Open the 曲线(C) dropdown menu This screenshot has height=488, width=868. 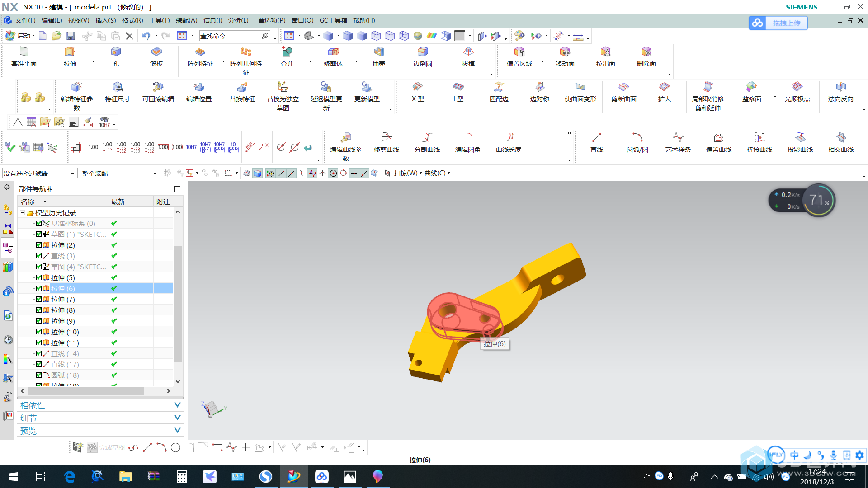[x=437, y=173]
